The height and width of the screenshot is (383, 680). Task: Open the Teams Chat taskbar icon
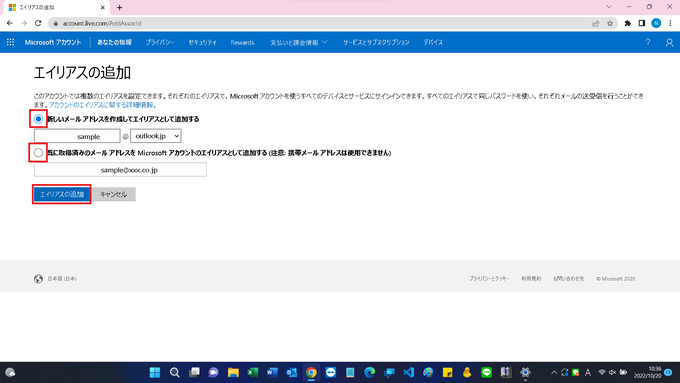213,372
